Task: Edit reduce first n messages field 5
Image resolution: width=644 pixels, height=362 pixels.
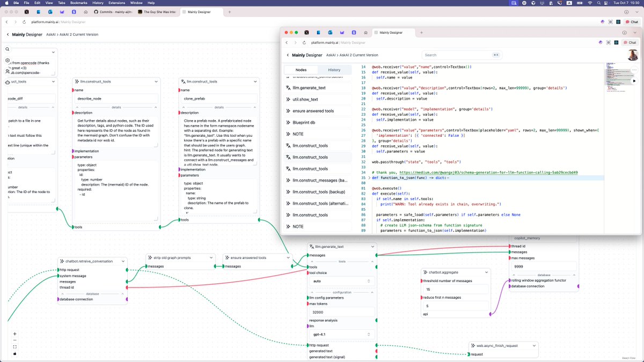Action: 456,306
